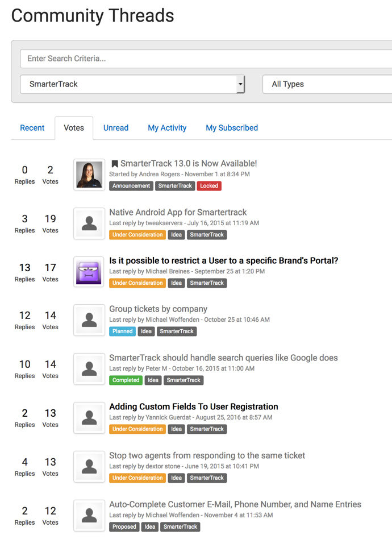Image resolution: width=392 pixels, height=539 pixels.
Task: Open the SmarterTrack category dropdown
Action: (x=132, y=84)
